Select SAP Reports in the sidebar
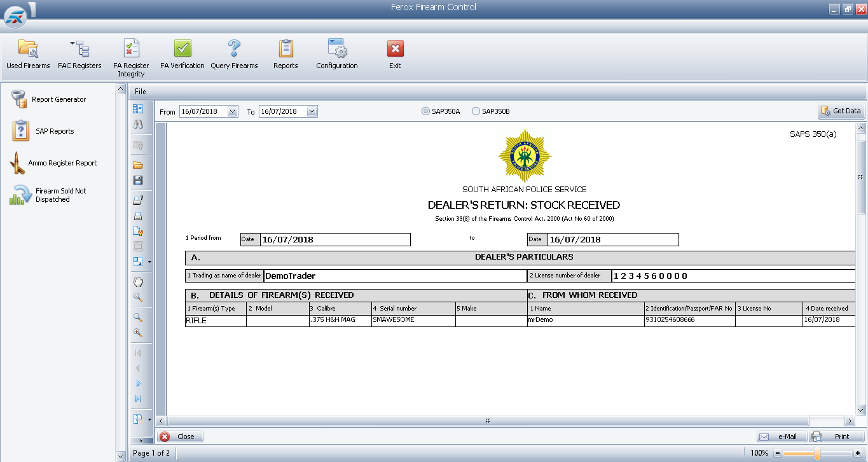This screenshot has width=868, height=462. (x=42, y=131)
